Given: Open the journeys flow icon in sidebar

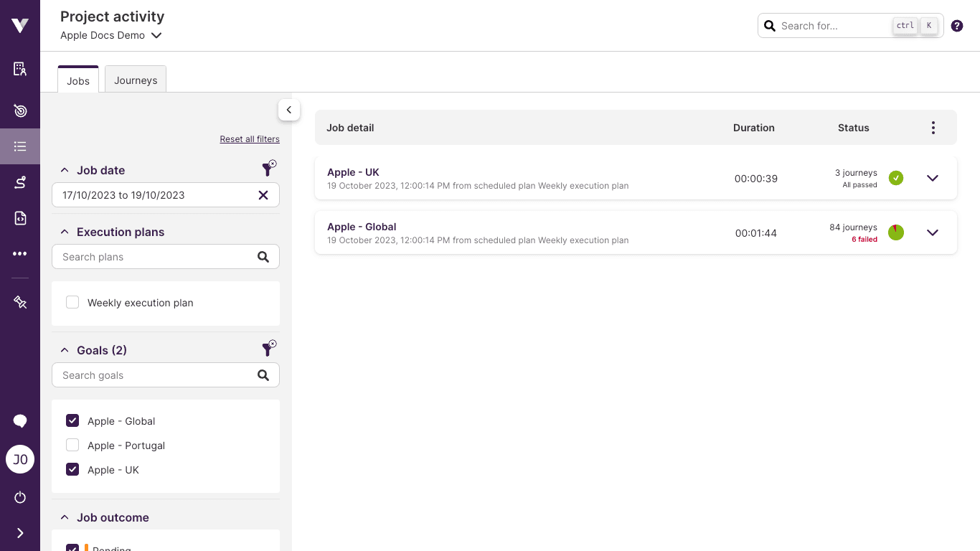Looking at the screenshot, I should pyautogui.click(x=19, y=182).
